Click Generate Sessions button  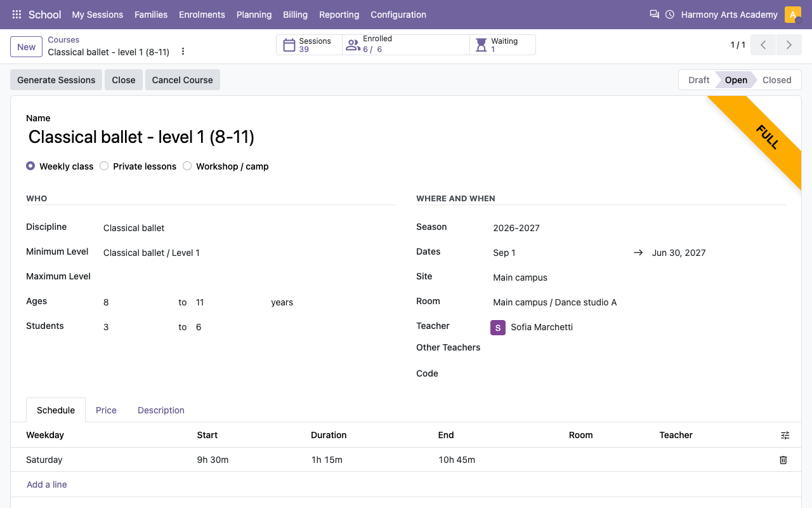pyautogui.click(x=56, y=80)
